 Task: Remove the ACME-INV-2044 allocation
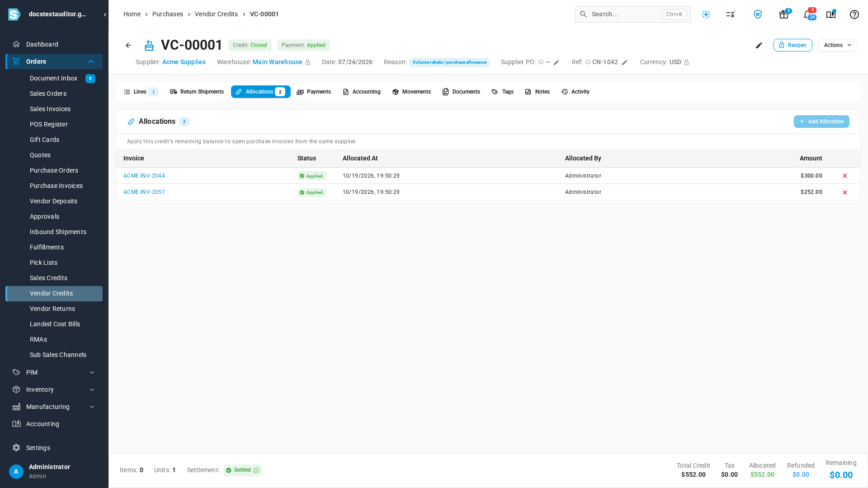coord(845,176)
